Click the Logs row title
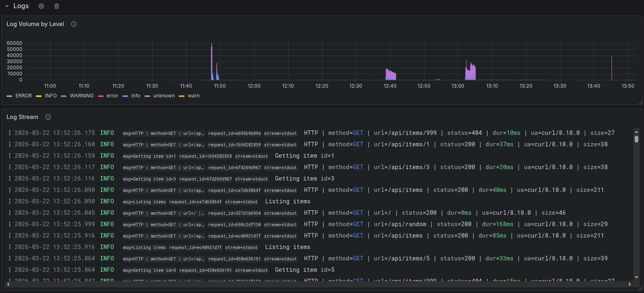 coord(21,6)
